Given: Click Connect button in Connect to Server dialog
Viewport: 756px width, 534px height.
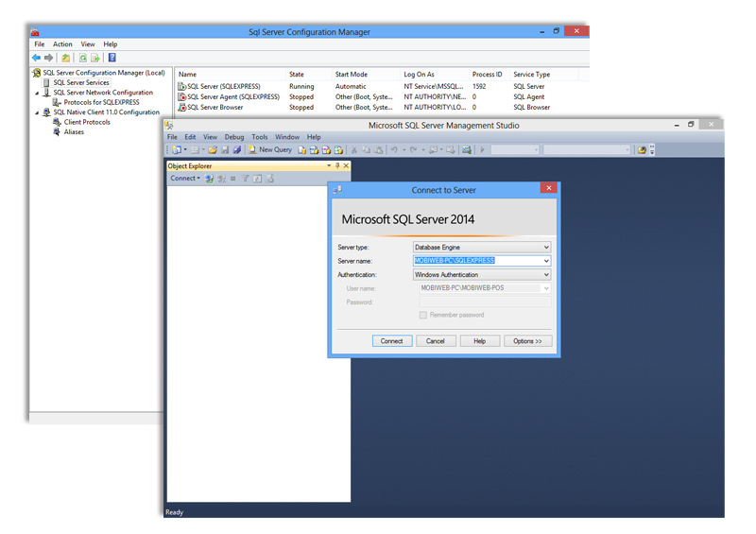Looking at the screenshot, I should click(x=392, y=341).
